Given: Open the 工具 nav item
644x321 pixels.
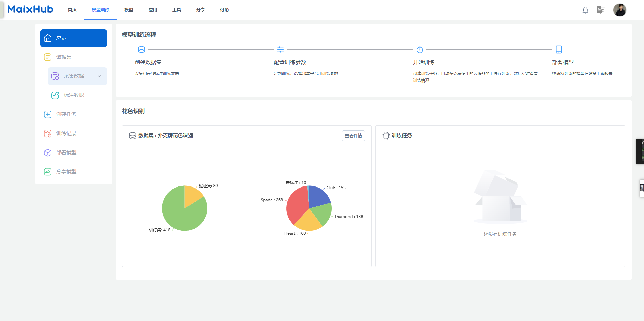Looking at the screenshot, I should [177, 10].
